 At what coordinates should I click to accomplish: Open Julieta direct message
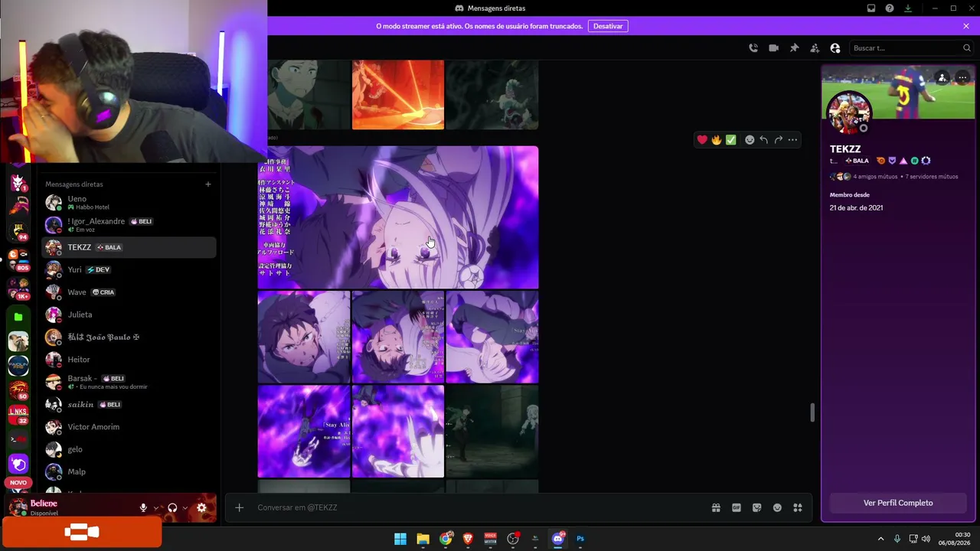click(129, 315)
